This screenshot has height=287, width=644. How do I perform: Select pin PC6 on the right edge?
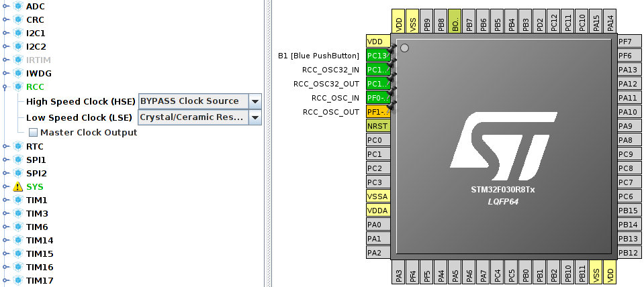pos(630,196)
